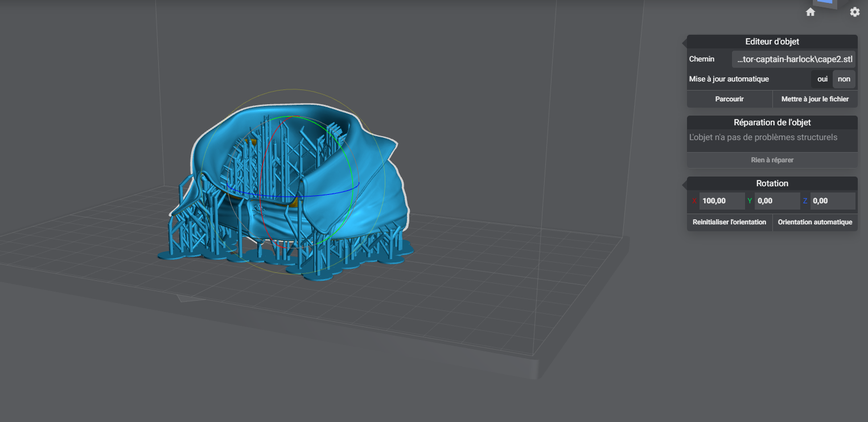Open settings via the gear icon
This screenshot has height=422, width=868.
click(855, 12)
